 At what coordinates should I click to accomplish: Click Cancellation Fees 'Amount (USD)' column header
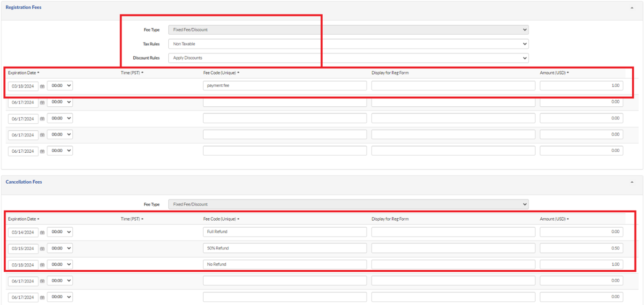pos(554,219)
